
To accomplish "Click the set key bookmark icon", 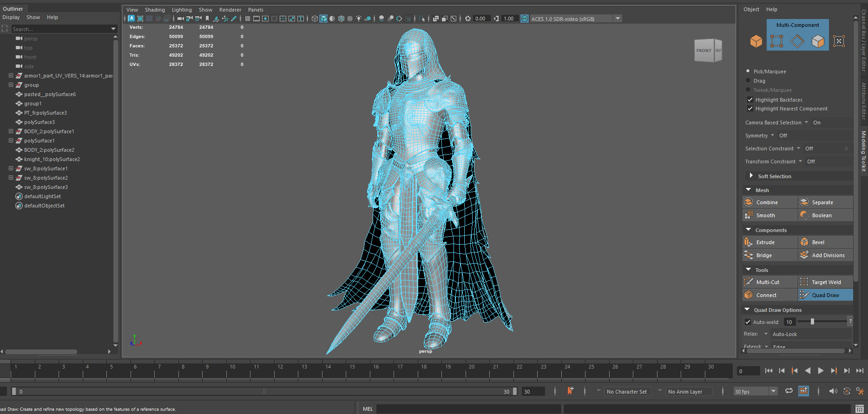I will (570, 391).
